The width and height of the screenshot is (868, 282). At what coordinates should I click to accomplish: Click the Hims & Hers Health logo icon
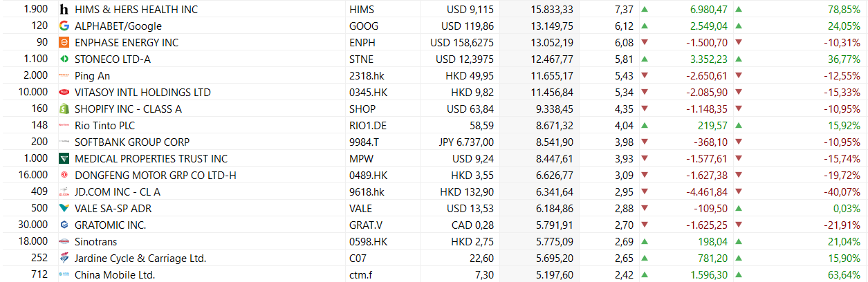pos(64,10)
